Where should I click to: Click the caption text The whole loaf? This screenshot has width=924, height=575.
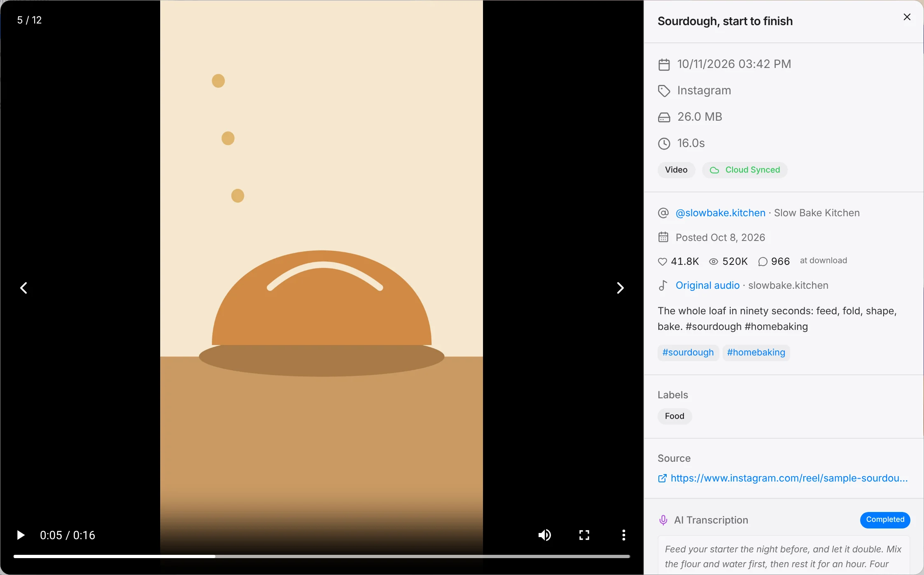click(x=777, y=319)
